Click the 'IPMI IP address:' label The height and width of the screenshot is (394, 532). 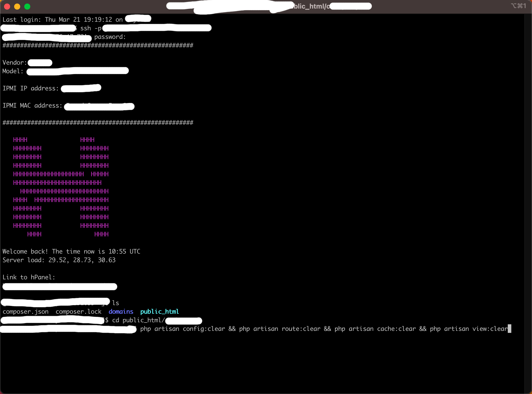(31, 88)
